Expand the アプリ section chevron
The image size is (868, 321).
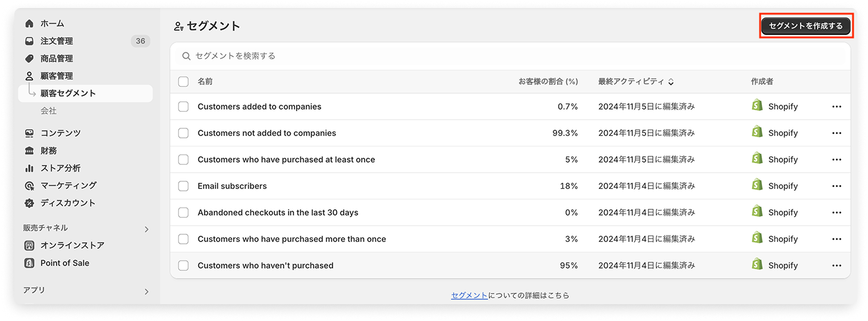point(147,291)
